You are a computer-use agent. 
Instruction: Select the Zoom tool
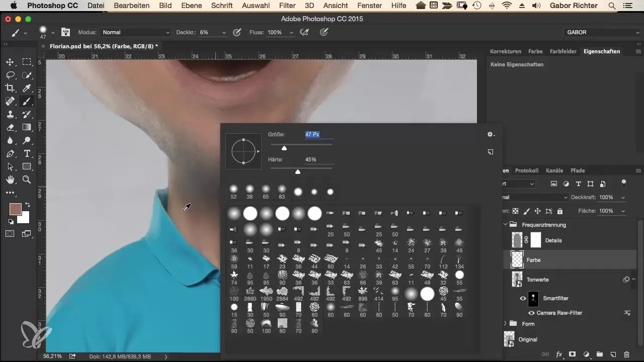click(27, 179)
